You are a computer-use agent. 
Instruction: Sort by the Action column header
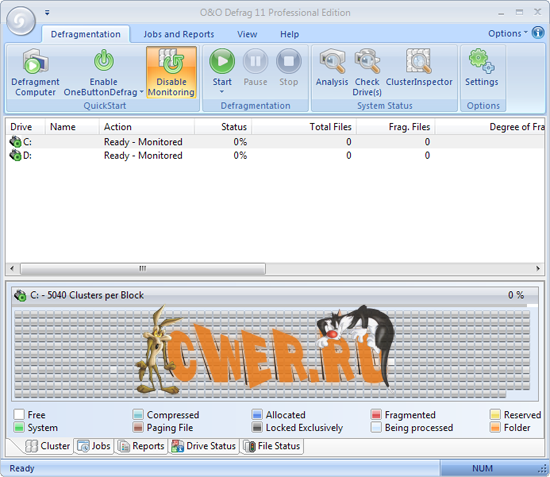point(147,127)
